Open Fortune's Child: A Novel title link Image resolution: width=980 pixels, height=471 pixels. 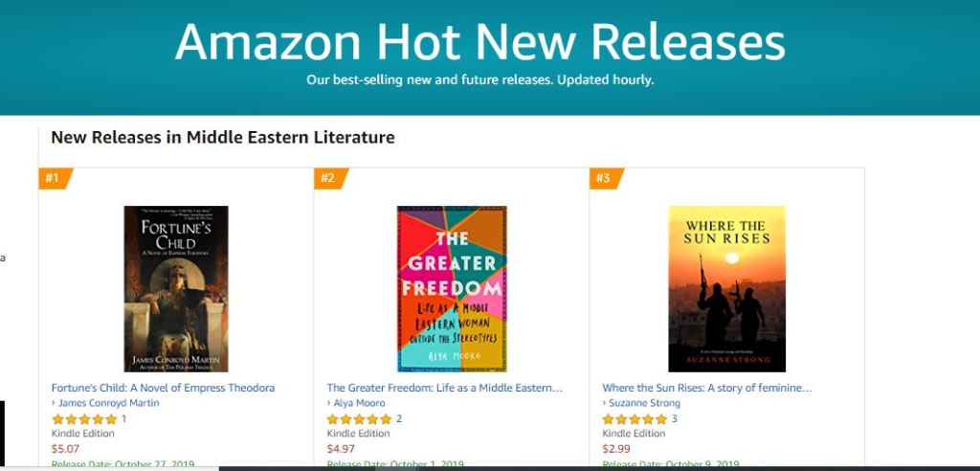163,388
